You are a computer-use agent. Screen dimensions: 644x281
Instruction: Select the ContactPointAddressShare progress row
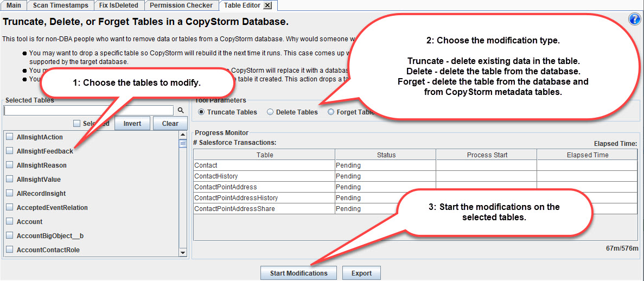point(416,209)
